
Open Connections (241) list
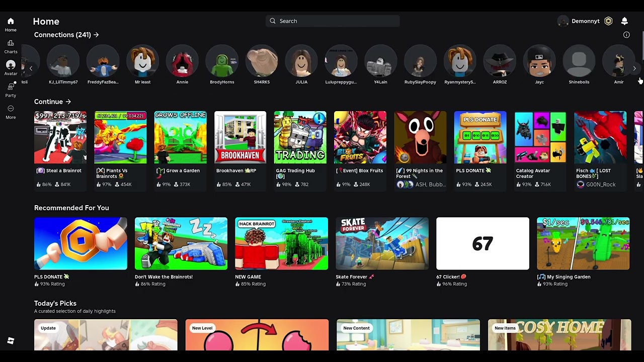coord(66,35)
